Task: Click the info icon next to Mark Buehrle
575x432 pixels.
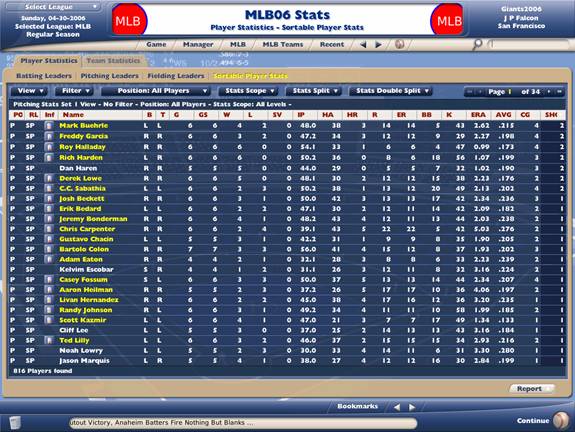Action: 48,125
